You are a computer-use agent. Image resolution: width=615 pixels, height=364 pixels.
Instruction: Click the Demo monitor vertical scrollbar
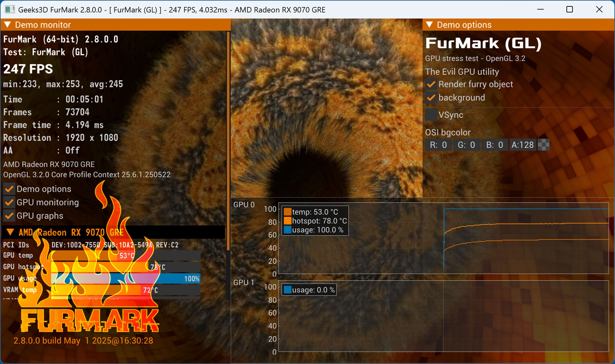pos(228,141)
